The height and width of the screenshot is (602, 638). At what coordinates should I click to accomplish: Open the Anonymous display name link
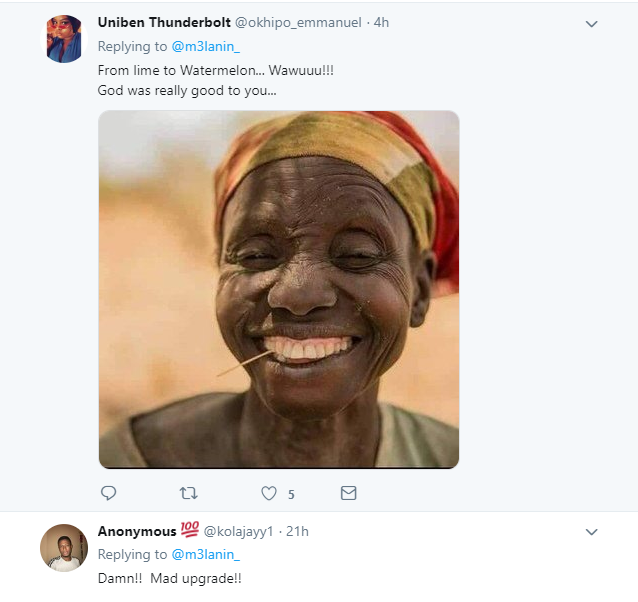(137, 530)
